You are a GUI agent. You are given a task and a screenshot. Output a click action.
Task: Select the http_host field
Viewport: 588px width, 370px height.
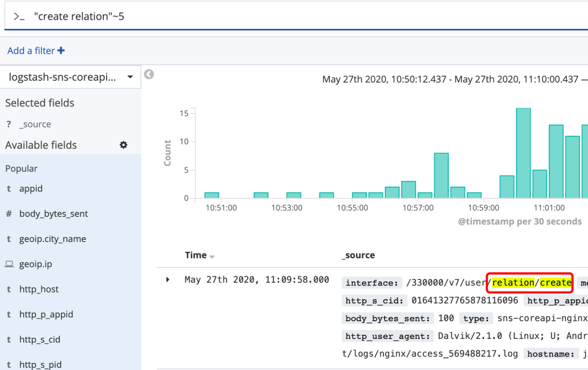point(39,289)
